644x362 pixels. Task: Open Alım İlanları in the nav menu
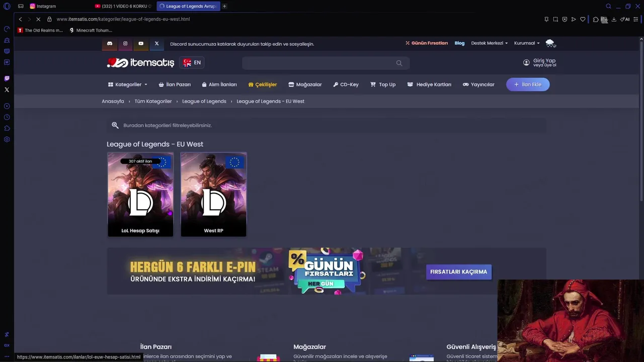219,84
